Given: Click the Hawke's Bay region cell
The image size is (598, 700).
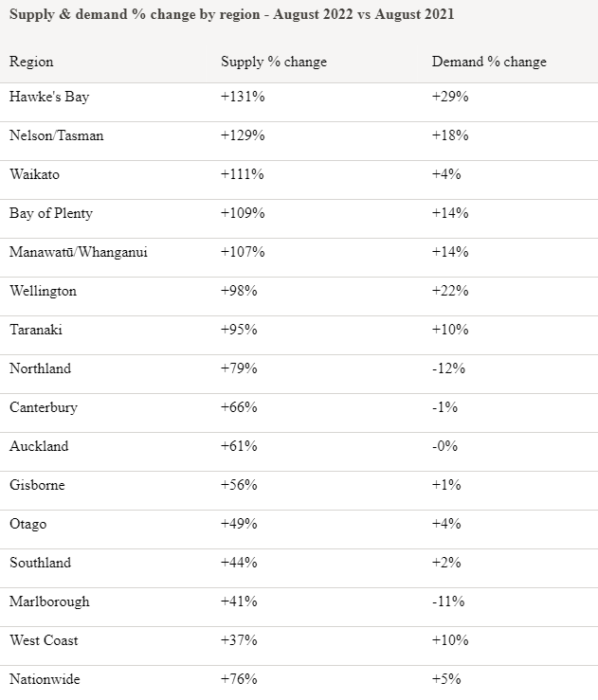Looking at the screenshot, I should (x=49, y=97).
